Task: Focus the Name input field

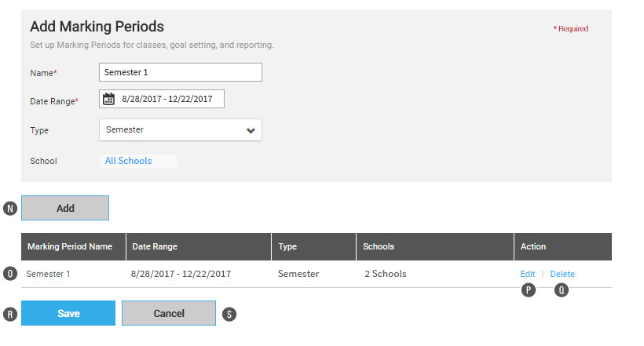Action: [181, 72]
